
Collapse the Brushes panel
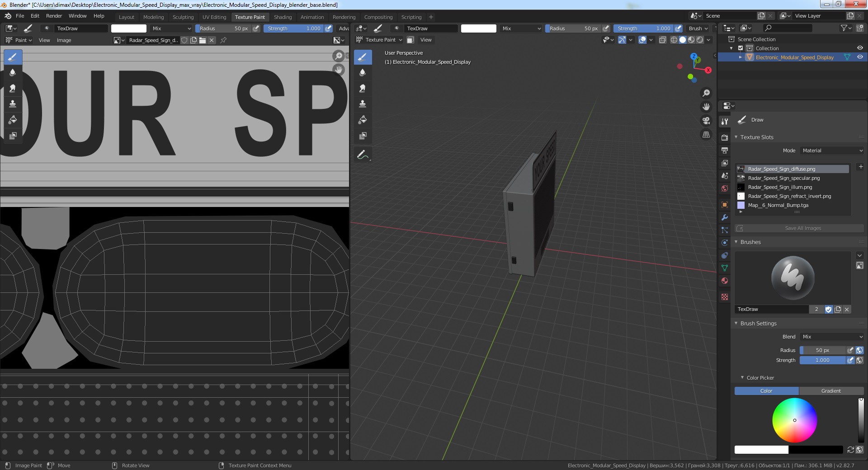736,242
